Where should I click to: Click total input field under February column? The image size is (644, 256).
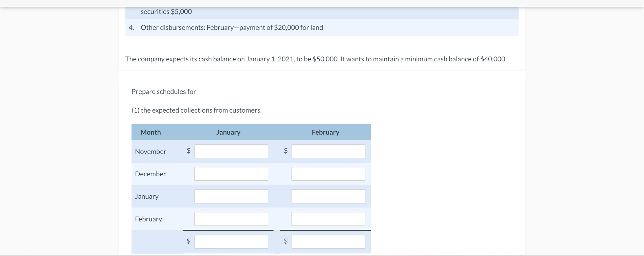click(328, 241)
